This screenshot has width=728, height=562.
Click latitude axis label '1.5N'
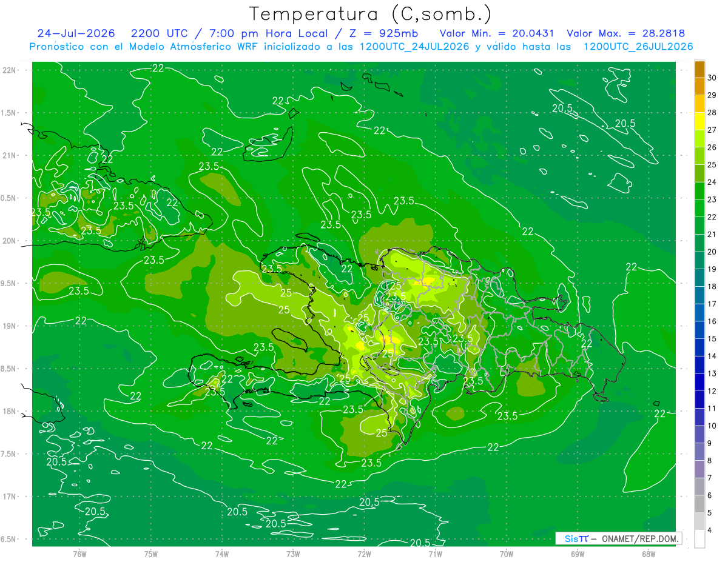tap(9, 113)
